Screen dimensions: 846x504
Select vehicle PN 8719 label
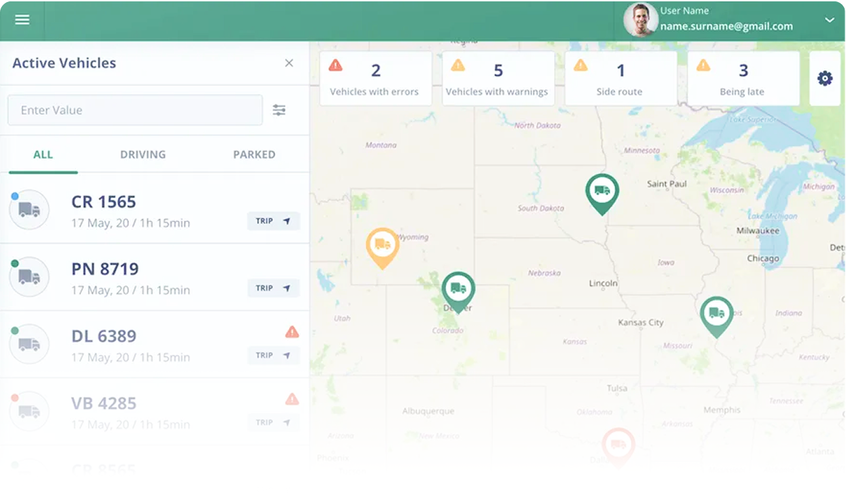point(105,269)
